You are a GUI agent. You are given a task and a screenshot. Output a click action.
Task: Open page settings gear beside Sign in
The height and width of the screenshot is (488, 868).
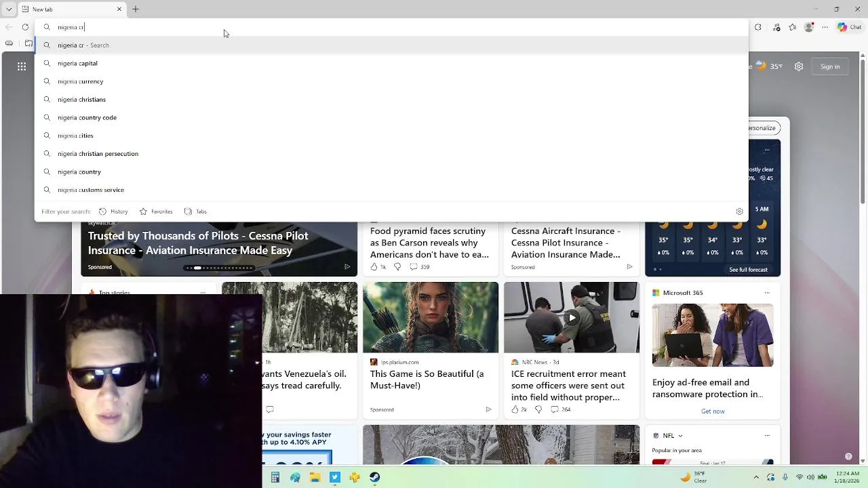(799, 66)
